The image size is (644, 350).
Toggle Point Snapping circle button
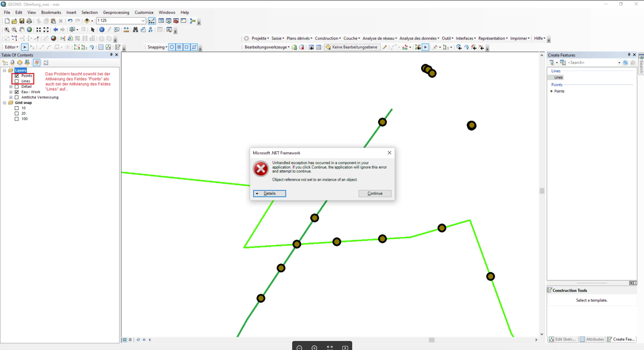tap(172, 47)
